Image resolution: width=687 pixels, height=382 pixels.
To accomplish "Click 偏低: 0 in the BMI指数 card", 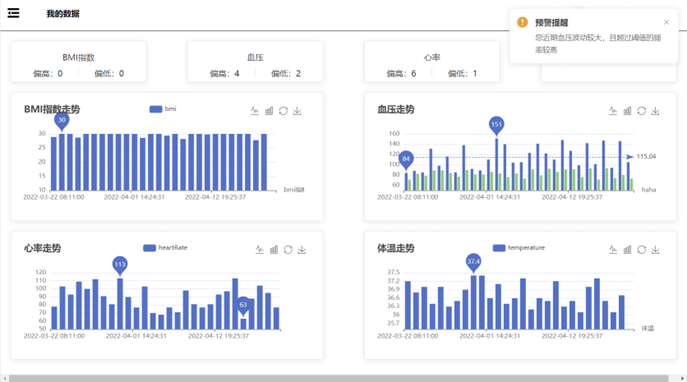I will click(109, 73).
